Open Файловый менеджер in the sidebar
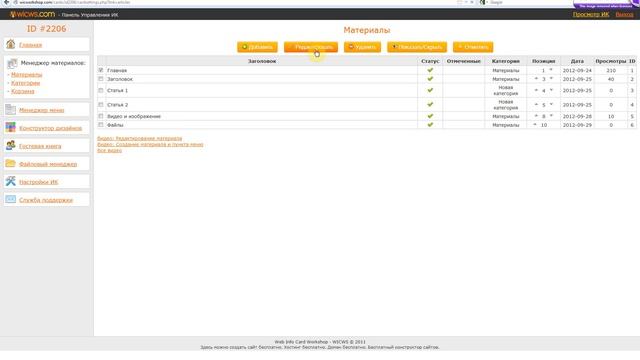This screenshot has height=360, width=640. pyautogui.click(x=48, y=164)
